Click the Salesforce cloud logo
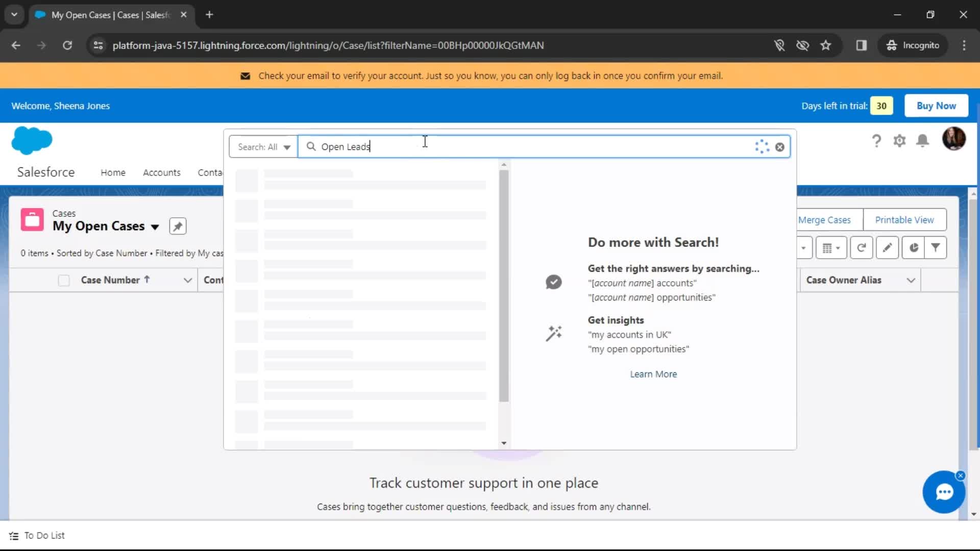 (x=32, y=140)
